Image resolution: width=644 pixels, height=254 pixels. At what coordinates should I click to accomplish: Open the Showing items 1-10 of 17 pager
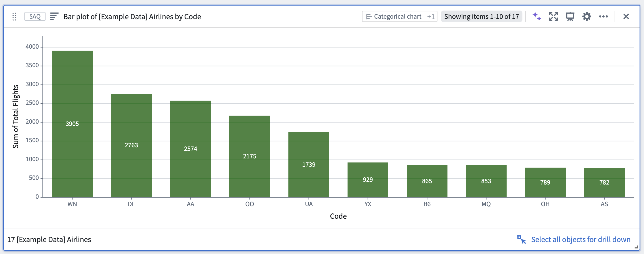click(x=482, y=17)
